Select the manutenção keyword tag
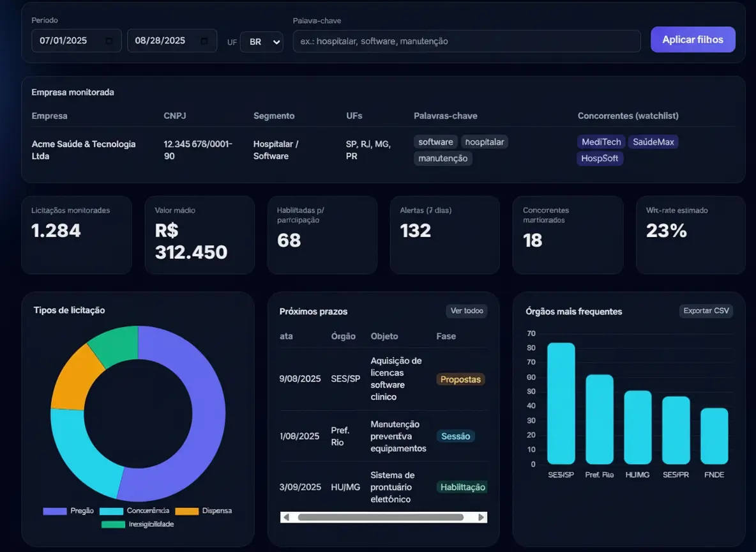This screenshot has height=552, width=756. [442, 158]
